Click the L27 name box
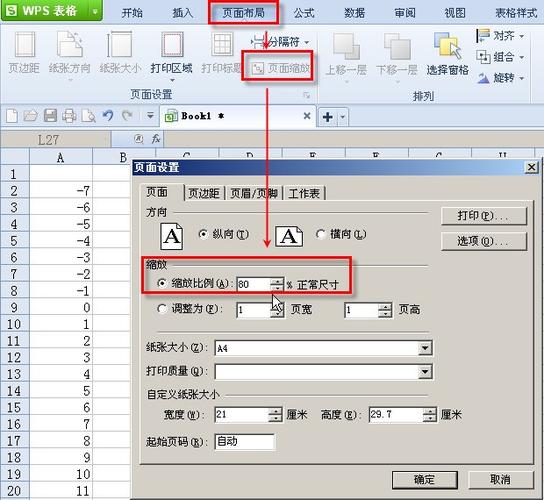Screen dimensions: 544x500 56,139
